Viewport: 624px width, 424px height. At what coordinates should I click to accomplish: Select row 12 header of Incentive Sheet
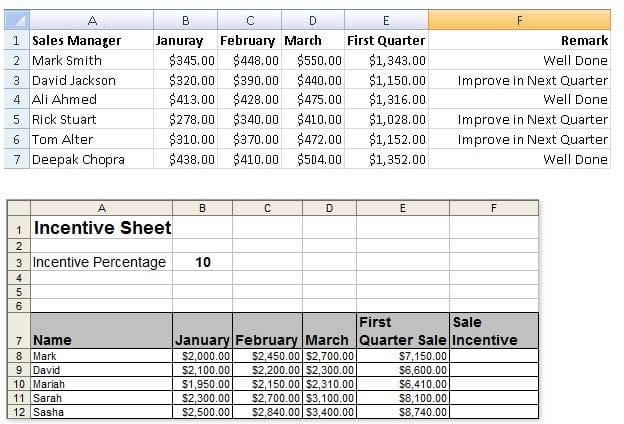19,411
